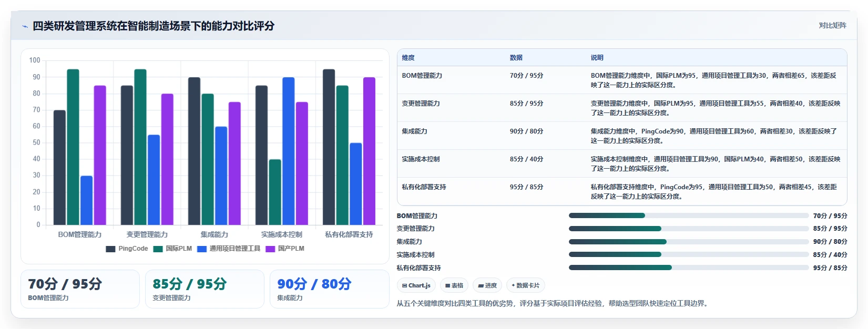The height and width of the screenshot is (329, 868).
Task: Click the 数据卡片 tag
Action: [526, 285]
